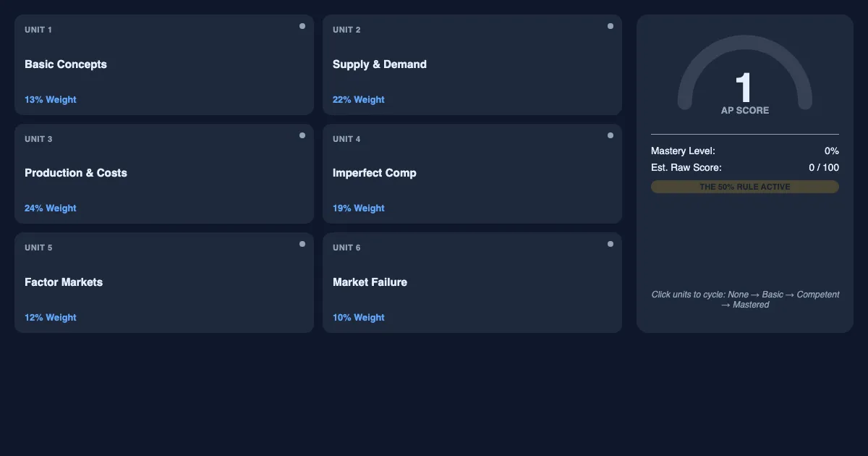
Task: Click the '10% Weight' label
Action: [359, 318]
